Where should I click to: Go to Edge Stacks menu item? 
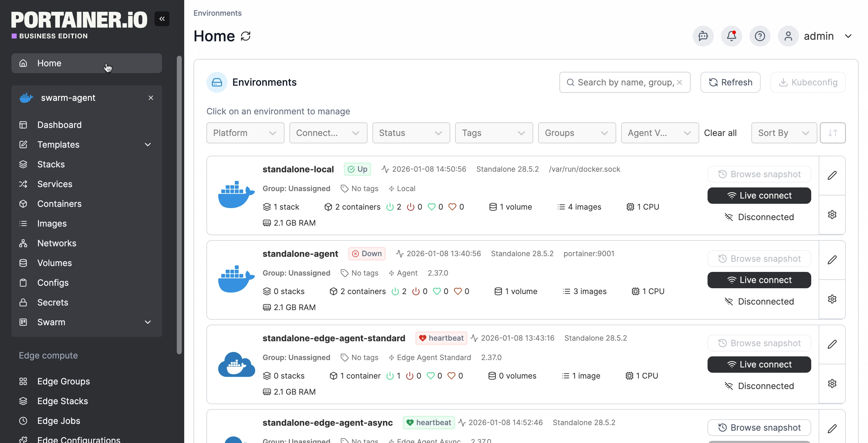point(62,401)
